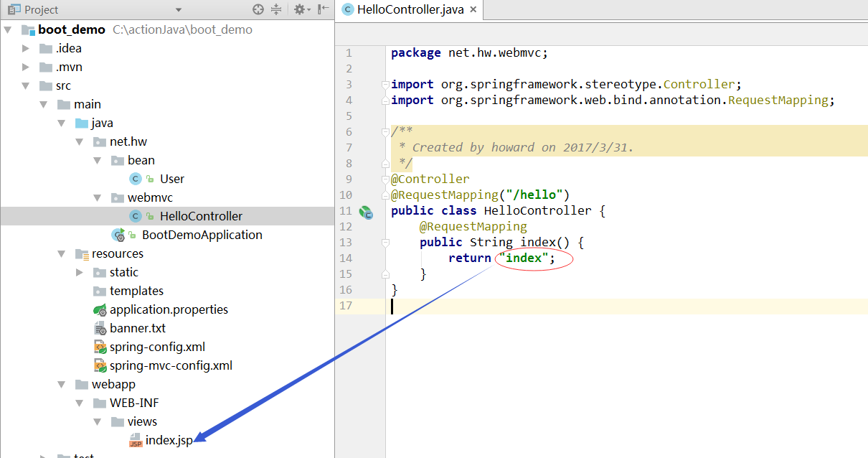Click the Created by howard comment line

(516, 147)
